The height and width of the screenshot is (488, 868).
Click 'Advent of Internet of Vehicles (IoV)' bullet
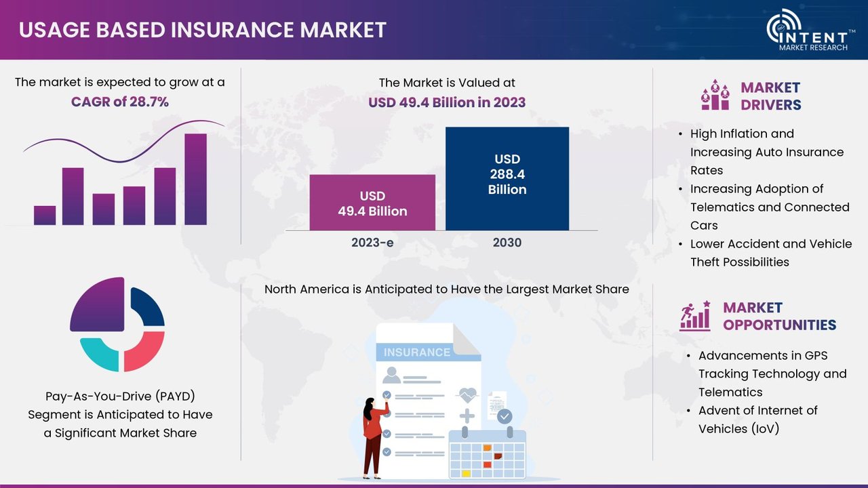point(758,420)
